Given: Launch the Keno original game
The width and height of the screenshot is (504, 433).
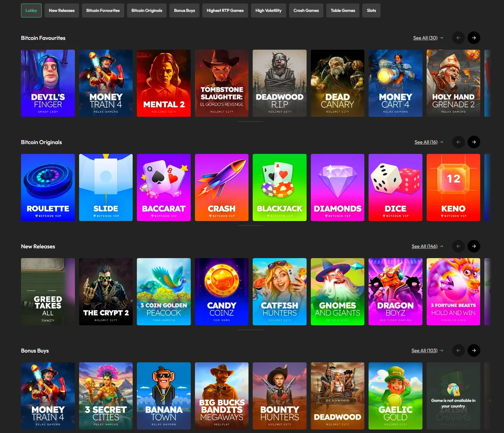Looking at the screenshot, I should 453,187.
